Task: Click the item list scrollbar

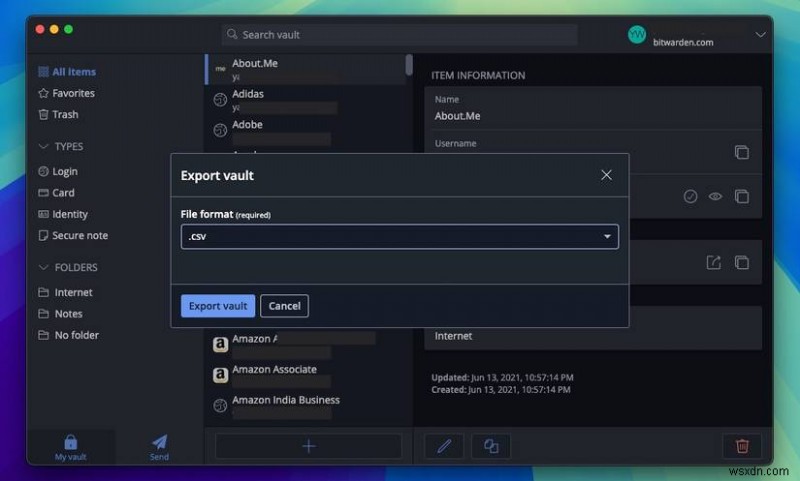Action: pyautogui.click(x=409, y=65)
